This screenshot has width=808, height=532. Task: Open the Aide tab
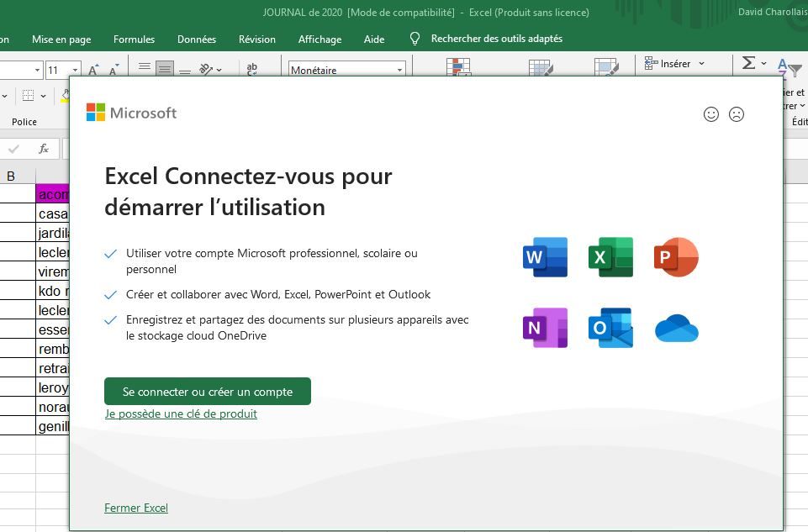374,40
